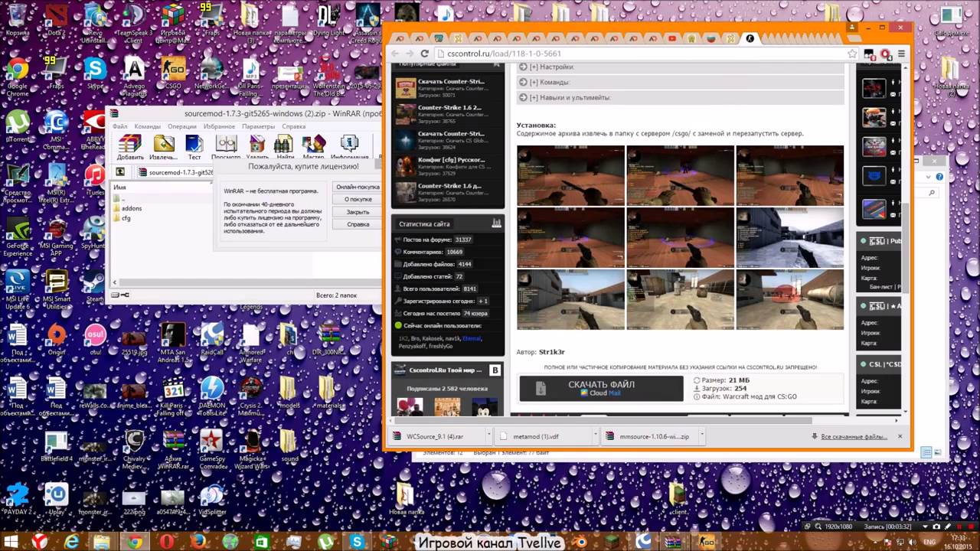
Task: Open Конфиг [cfg] Русског... popular file link
Action: click(451, 160)
